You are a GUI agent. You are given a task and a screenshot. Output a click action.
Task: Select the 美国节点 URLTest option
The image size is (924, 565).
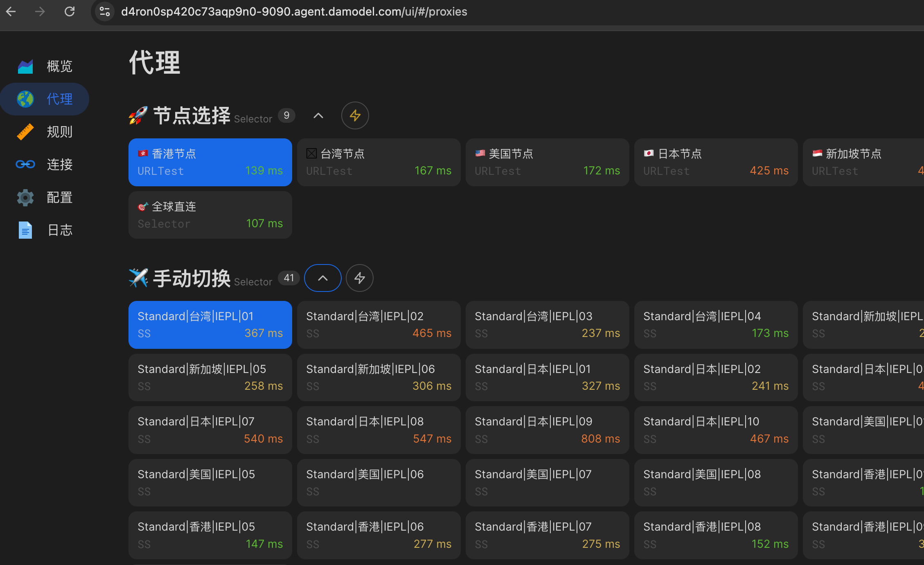(x=547, y=162)
